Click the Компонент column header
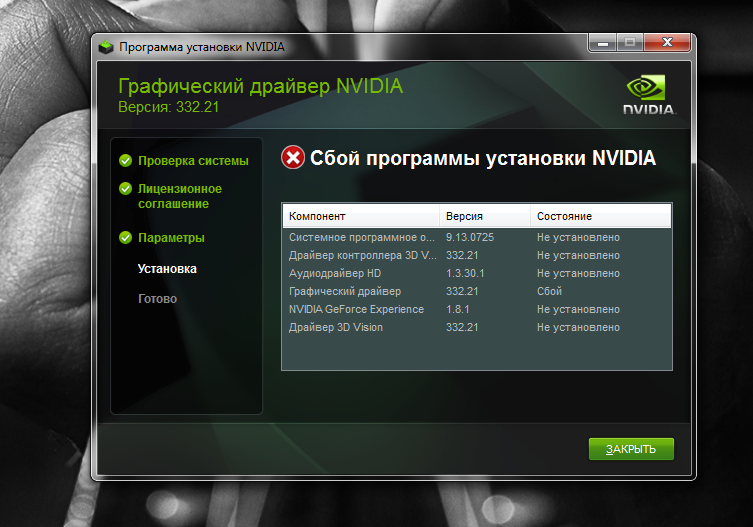 point(361,216)
